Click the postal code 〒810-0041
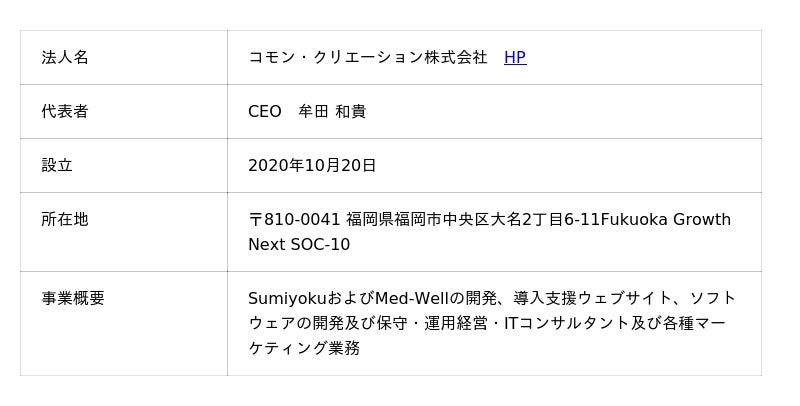 point(294,220)
